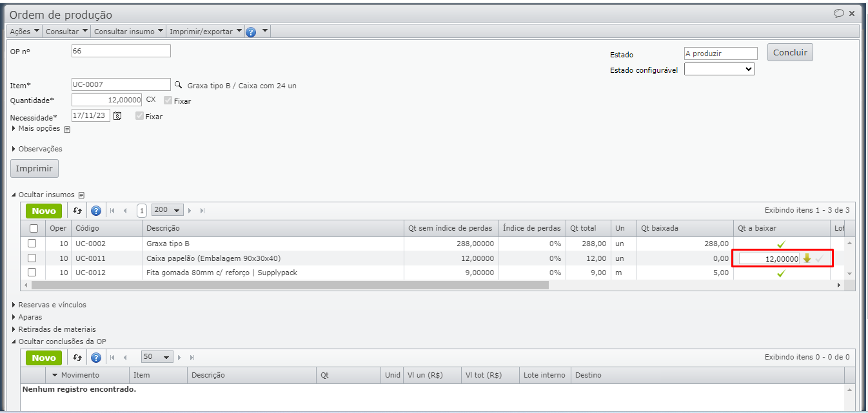Image resolution: width=868 pixels, height=413 pixels.
Task: Go to first page of conclusões grid
Action: pyautogui.click(x=113, y=358)
